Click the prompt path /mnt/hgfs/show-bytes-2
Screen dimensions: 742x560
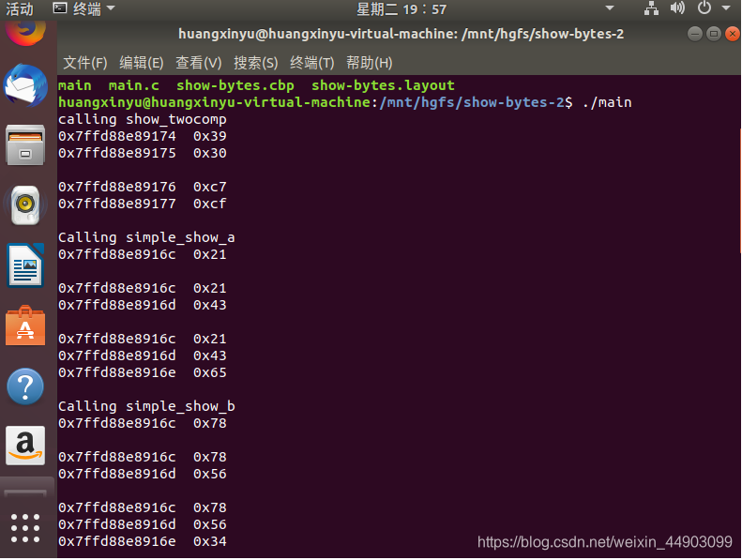[472, 103]
